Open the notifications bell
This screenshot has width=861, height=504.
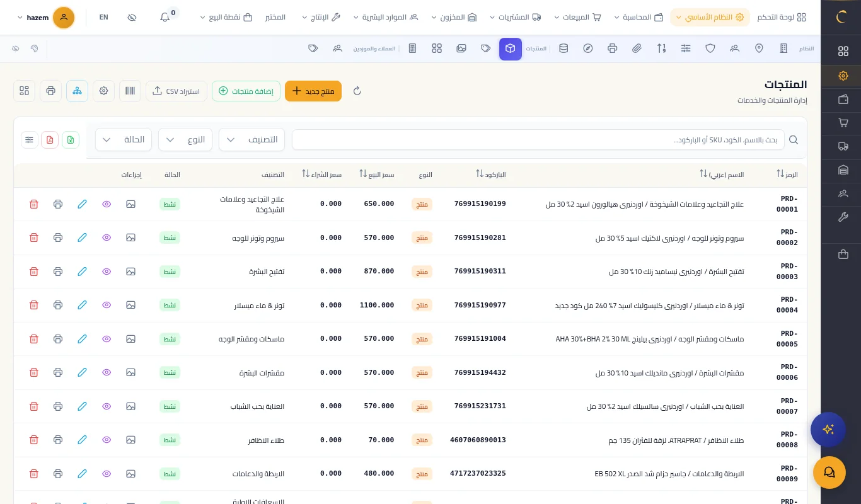165,17
